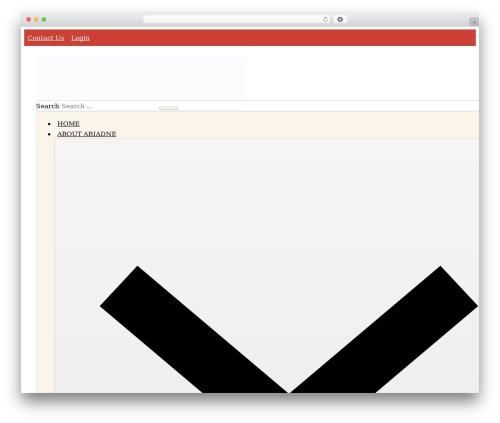Reload the page with refresh icon

pyautogui.click(x=325, y=19)
